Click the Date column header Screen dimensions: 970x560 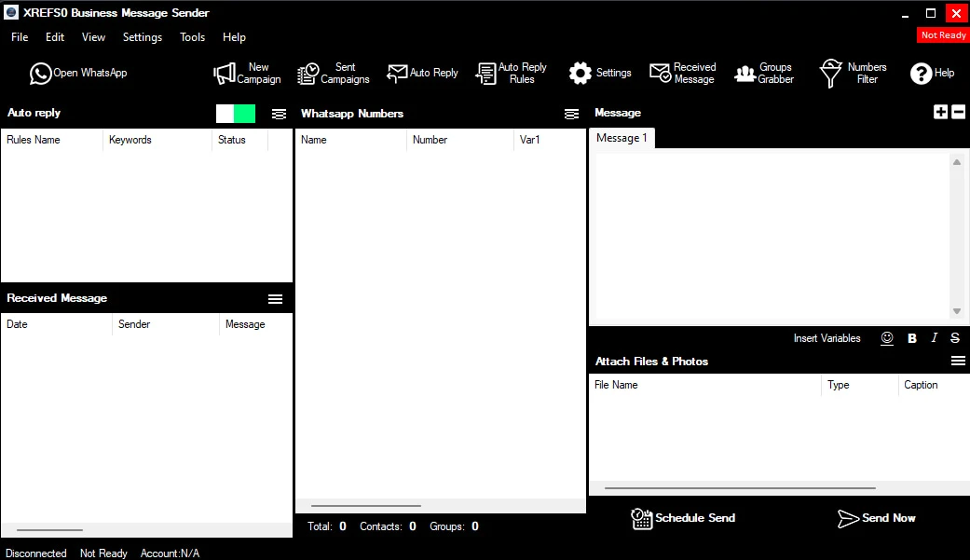tap(56, 324)
